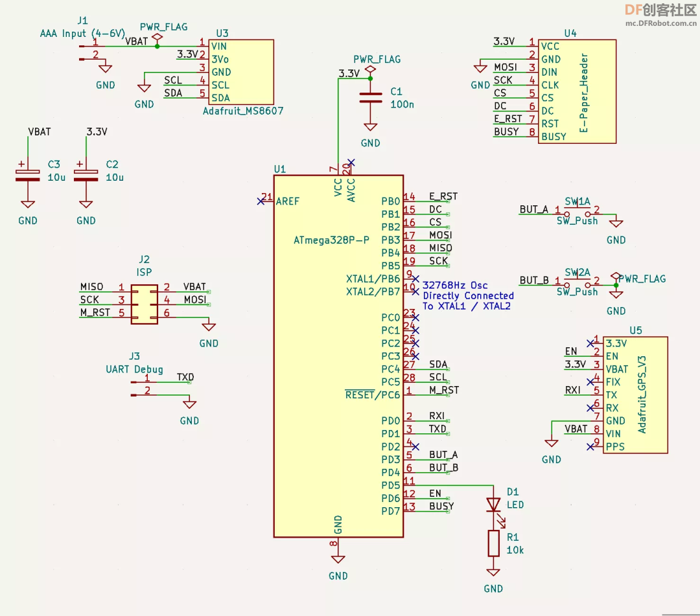Click the R1 10k resistor symbol

pos(493,543)
